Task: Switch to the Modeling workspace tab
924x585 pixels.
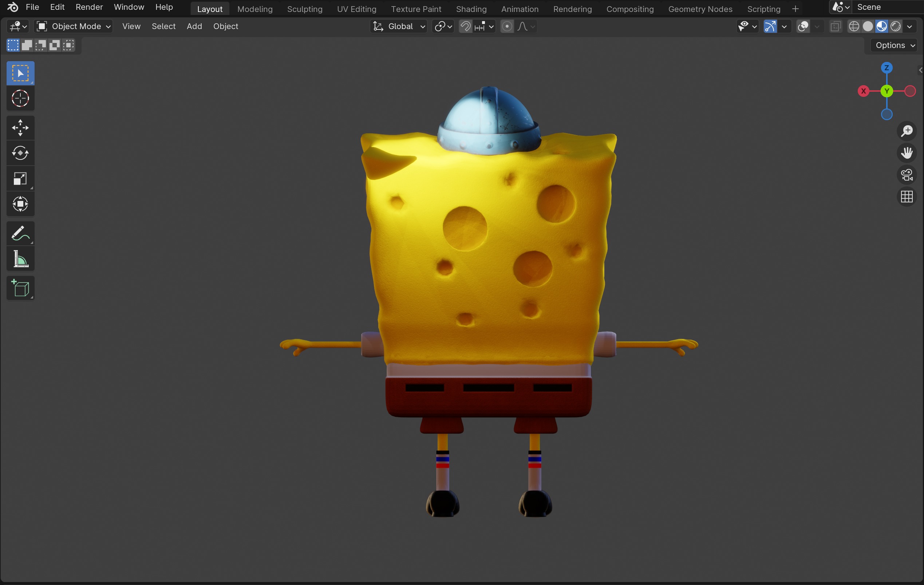Action: [255, 9]
